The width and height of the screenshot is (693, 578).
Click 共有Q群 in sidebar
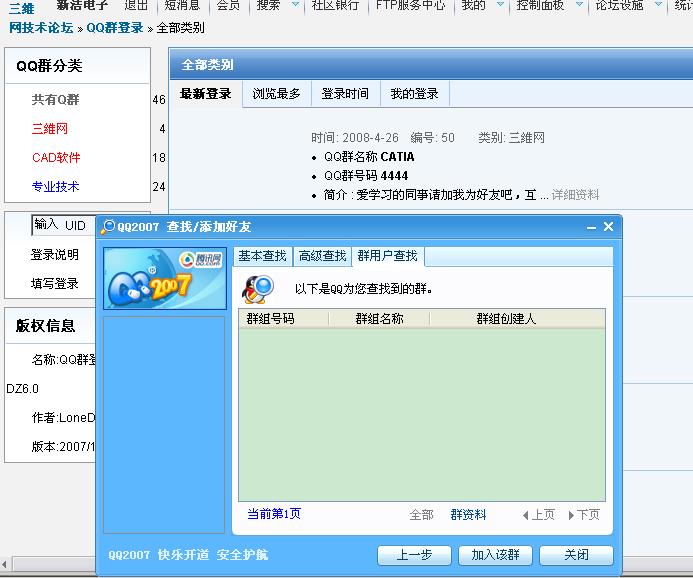[56, 100]
